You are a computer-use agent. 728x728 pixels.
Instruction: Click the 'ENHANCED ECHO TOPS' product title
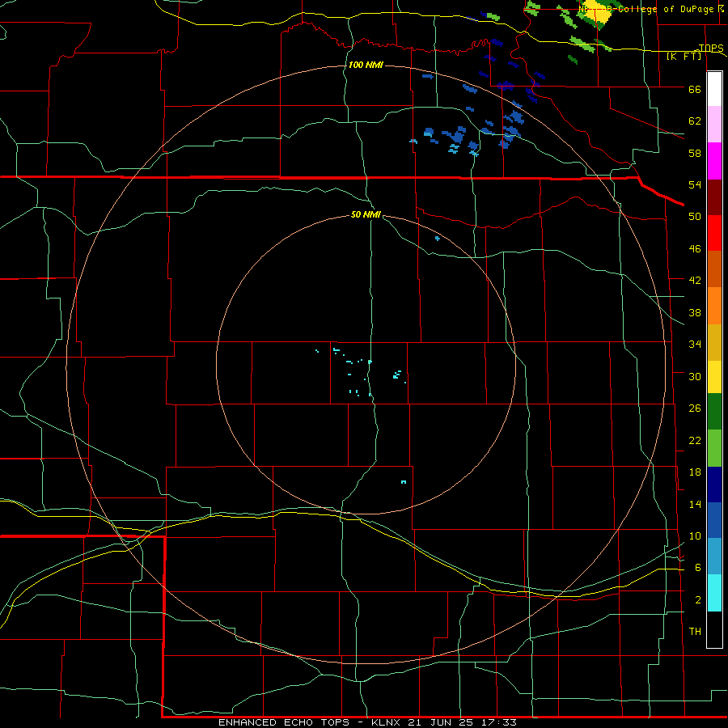coord(284,722)
